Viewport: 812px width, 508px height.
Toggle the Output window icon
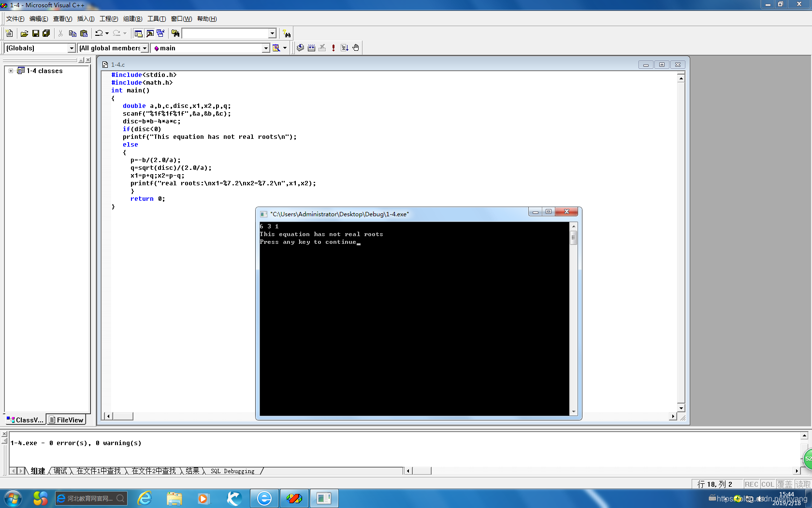[150, 33]
